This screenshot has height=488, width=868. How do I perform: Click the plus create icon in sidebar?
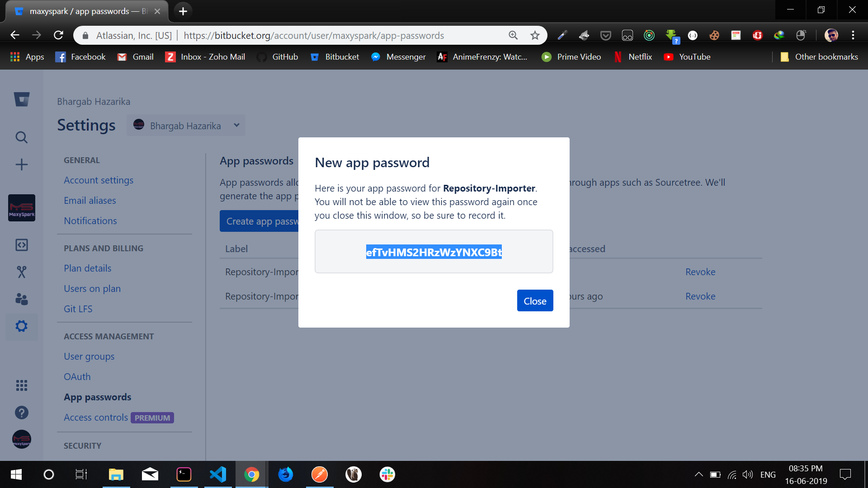tap(21, 164)
